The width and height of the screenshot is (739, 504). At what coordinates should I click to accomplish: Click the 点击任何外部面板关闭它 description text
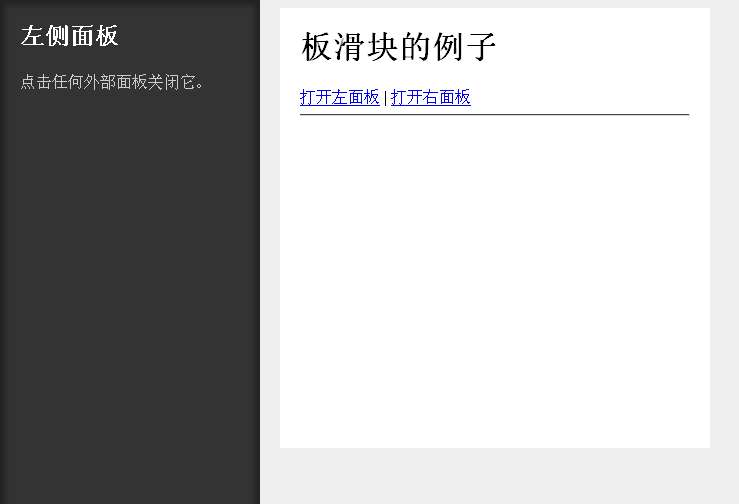click(x=113, y=82)
